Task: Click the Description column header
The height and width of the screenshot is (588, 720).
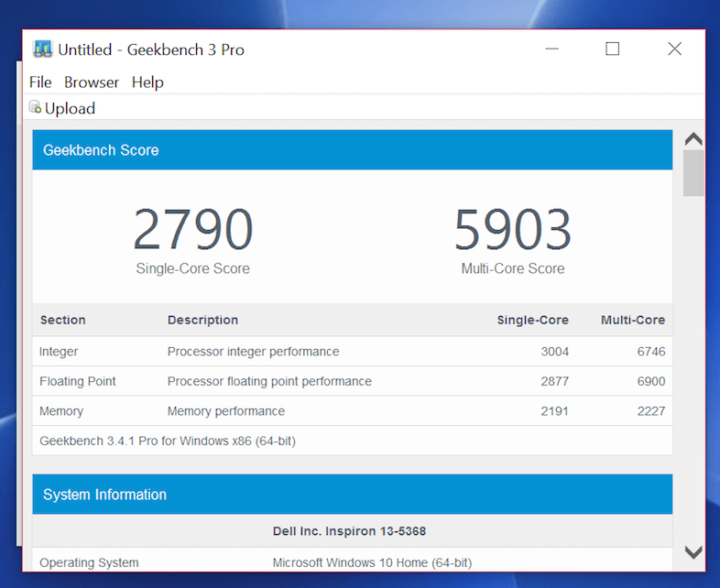Action: click(x=203, y=320)
